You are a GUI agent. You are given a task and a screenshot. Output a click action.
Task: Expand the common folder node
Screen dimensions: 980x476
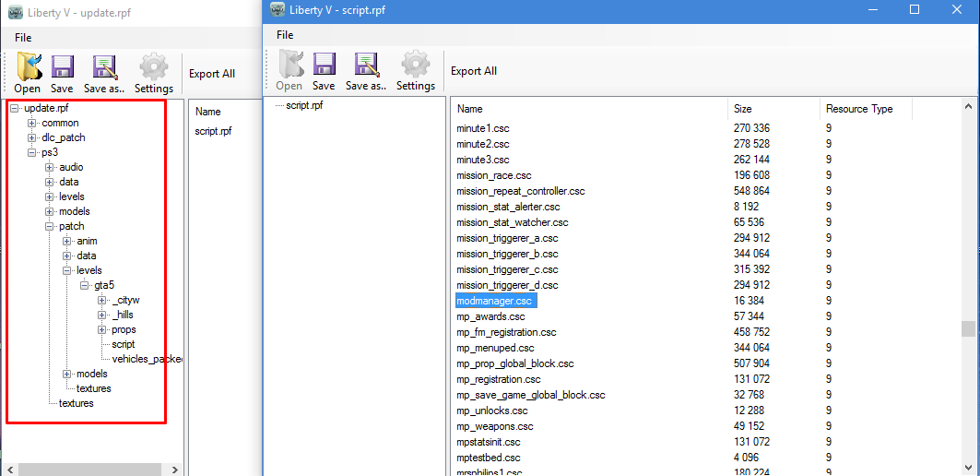coord(32,124)
